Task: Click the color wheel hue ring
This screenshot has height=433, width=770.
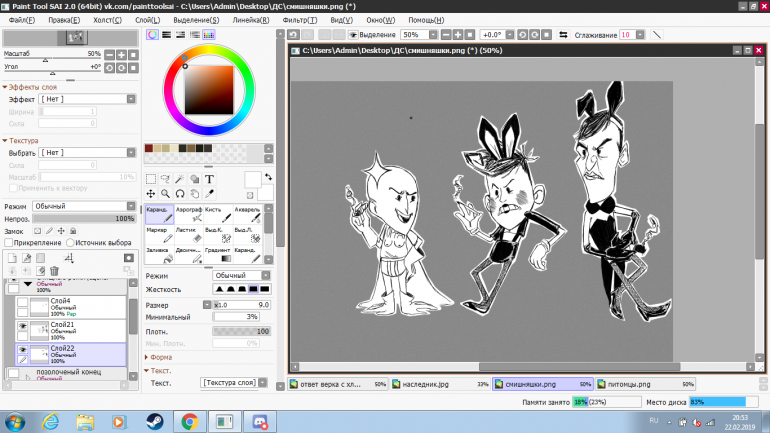Action: pos(210,50)
